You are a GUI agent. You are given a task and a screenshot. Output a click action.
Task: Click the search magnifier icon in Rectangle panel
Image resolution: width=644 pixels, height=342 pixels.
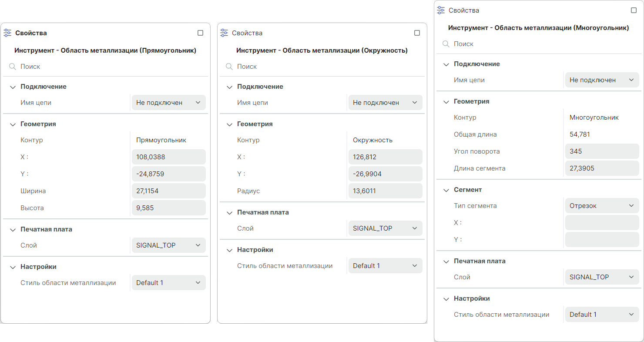pos(12,67)
